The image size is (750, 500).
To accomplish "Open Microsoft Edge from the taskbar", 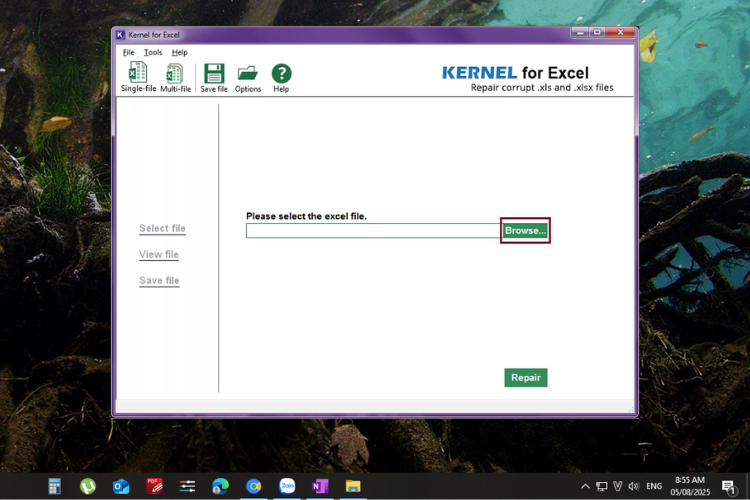I will click(221, 487).
